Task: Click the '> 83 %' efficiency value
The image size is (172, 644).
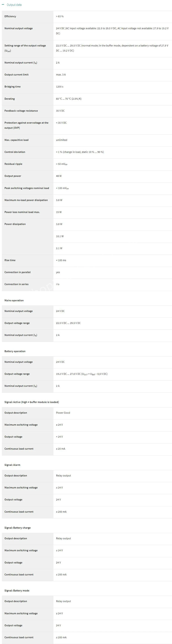Action: [60, 17]
